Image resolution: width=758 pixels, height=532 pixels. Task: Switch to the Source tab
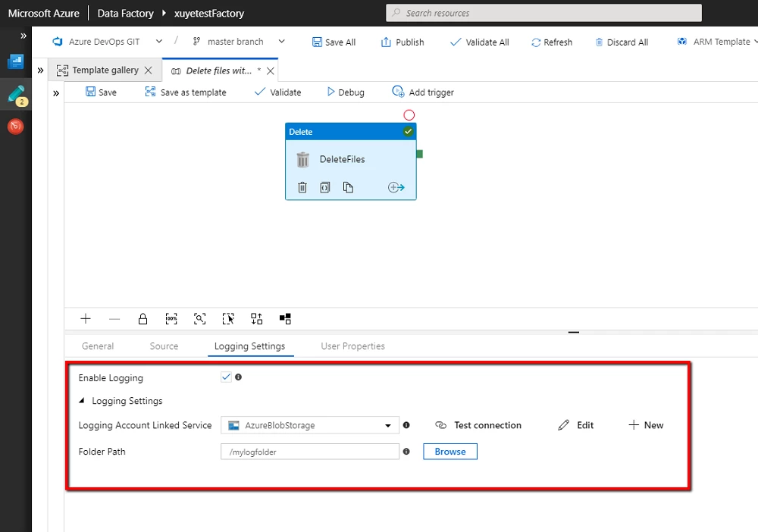click(164, 346)
